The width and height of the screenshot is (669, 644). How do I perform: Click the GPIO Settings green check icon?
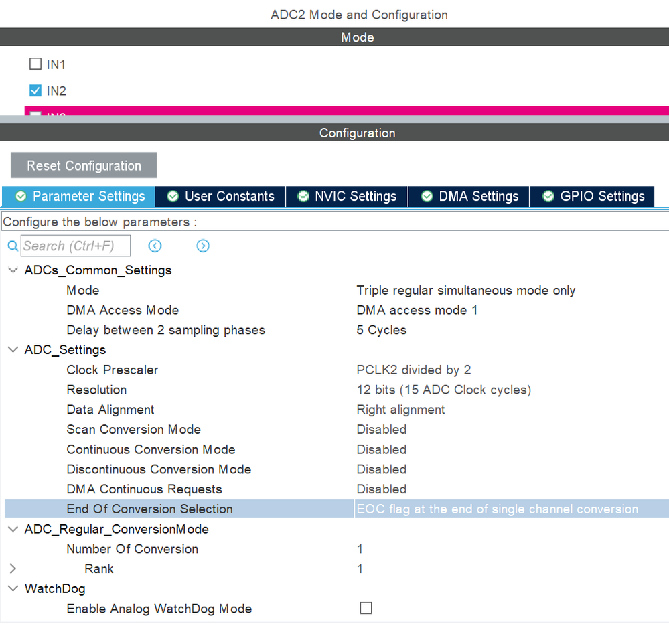point(548,196)
